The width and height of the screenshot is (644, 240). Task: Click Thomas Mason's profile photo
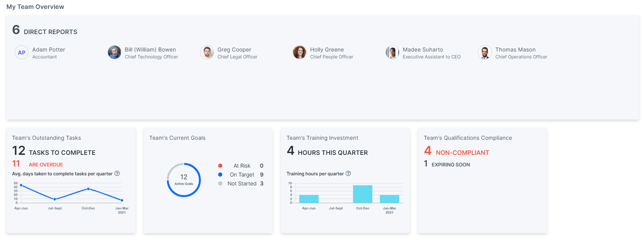(x=485, y=52)
